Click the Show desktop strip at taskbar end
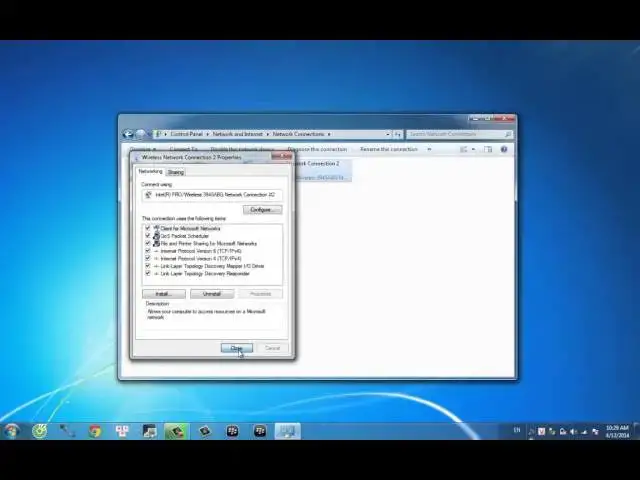Viewport: 640px width, 480px height. 637,431
